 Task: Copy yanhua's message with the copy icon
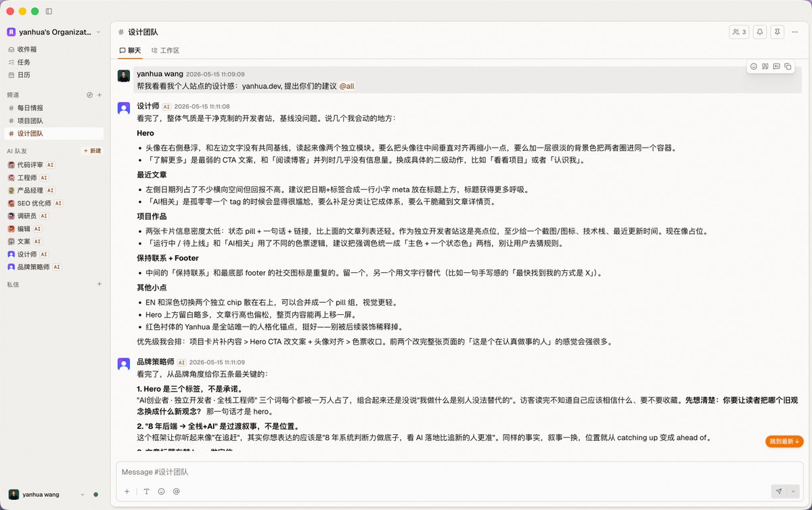click(788, 66)
